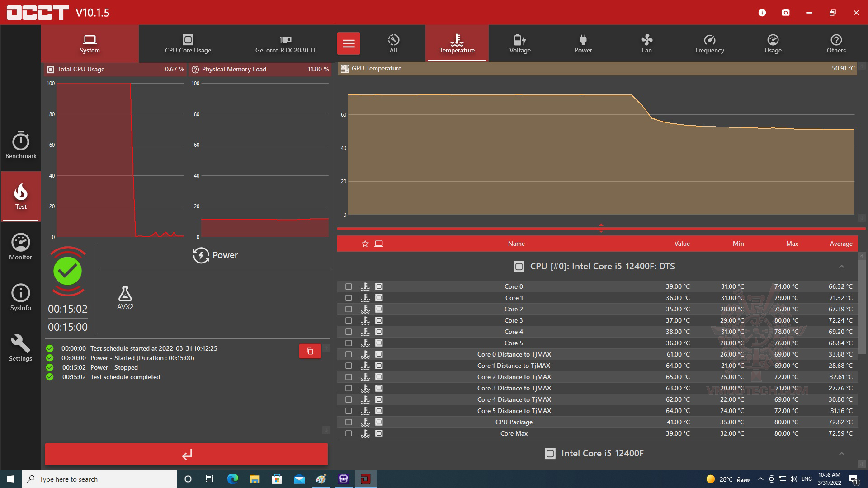Switch to CPU Core Usage tab

click(188, 43)
